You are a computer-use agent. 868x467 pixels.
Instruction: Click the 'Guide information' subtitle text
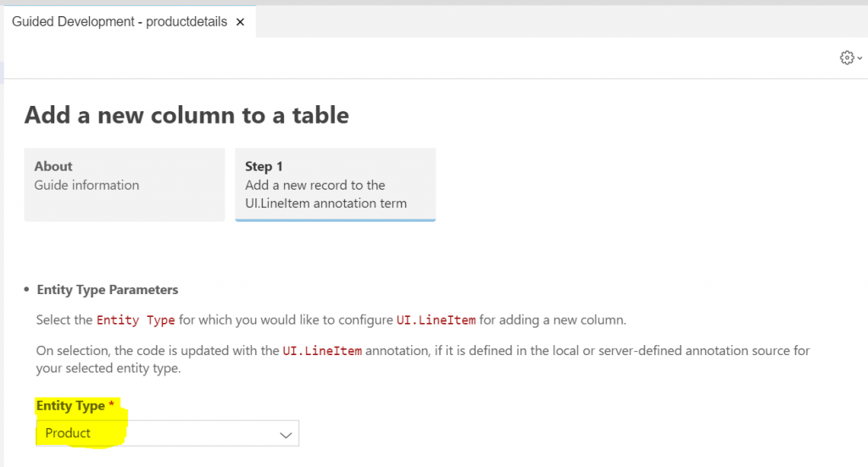point(87,186)
